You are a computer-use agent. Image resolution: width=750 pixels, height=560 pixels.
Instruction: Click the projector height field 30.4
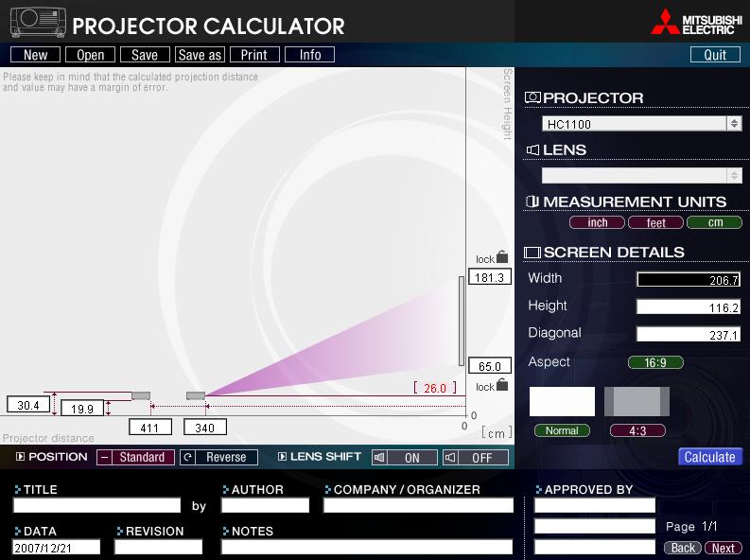(x=28, y=405)
